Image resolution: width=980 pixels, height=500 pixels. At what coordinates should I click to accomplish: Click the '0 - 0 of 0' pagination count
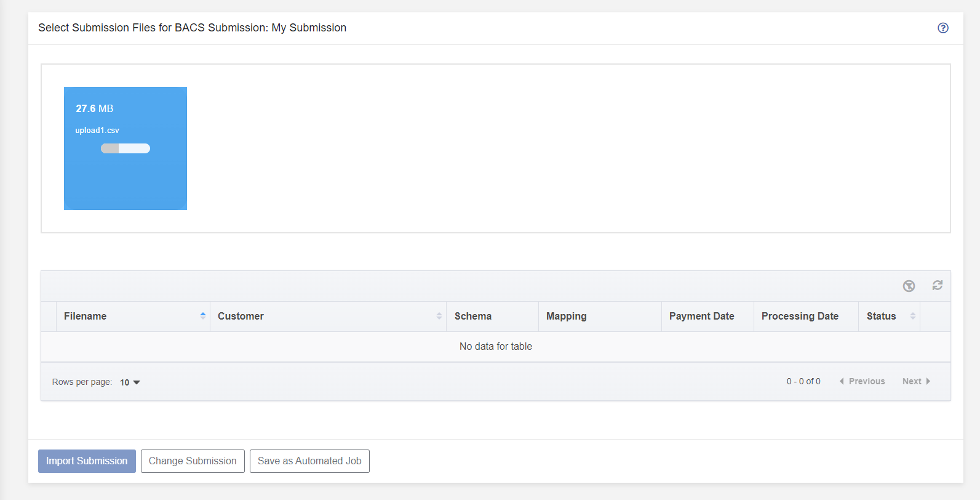[x=803, y=381]
